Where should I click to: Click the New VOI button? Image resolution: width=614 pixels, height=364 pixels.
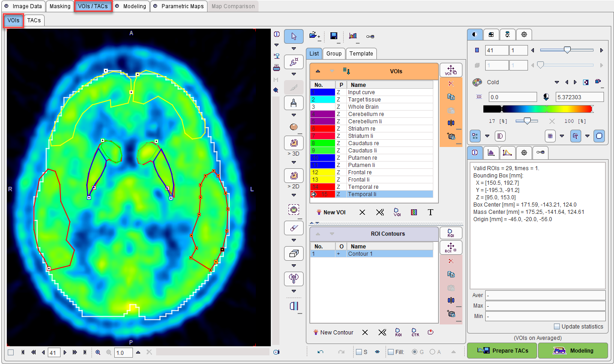[x=330, y=212]
